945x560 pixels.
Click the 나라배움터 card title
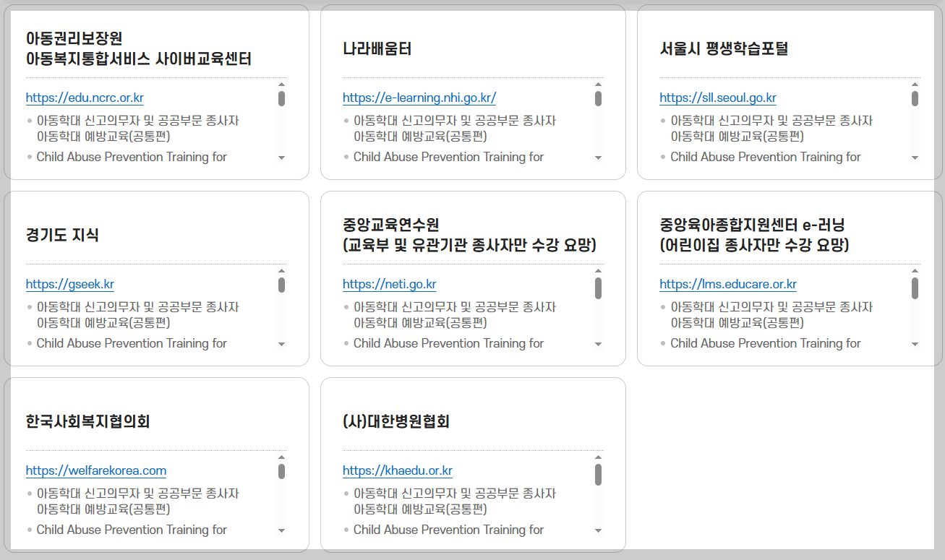[x=377, y=49]
